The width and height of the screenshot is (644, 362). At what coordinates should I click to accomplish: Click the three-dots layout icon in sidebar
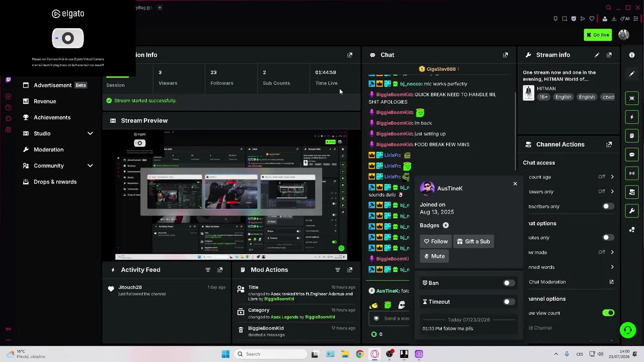632,230
